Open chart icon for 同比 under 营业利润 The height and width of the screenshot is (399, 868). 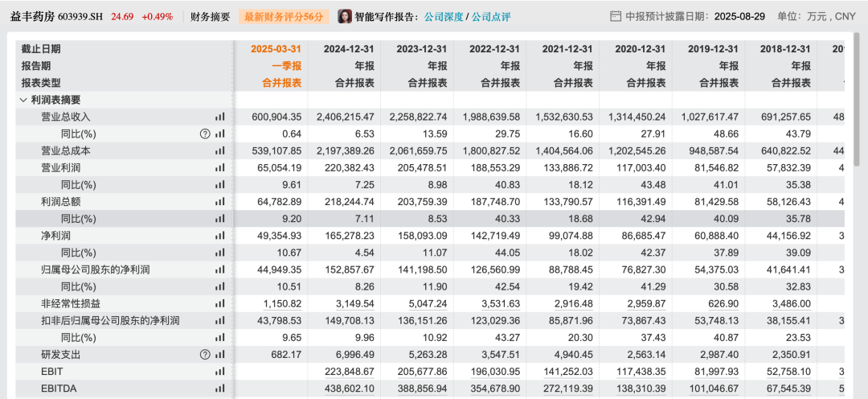pos(219,184)
